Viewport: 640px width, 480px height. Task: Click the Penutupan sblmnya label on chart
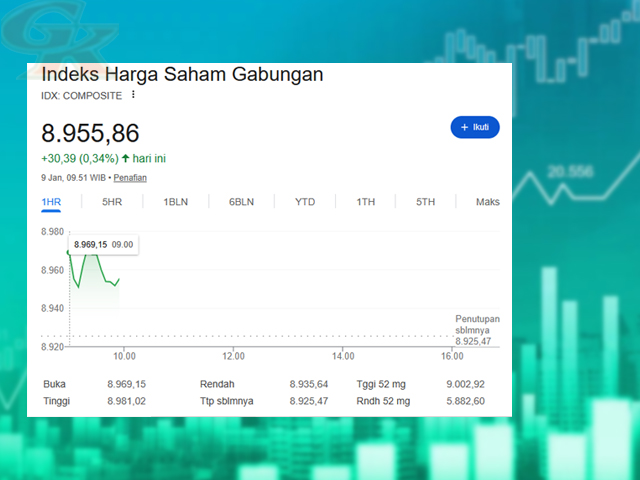tap(477, 324)
